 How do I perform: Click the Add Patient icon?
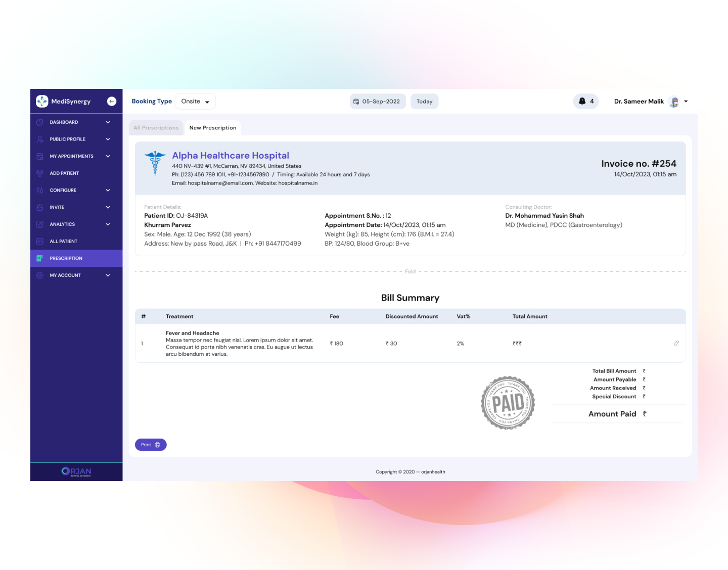point(40,173)
